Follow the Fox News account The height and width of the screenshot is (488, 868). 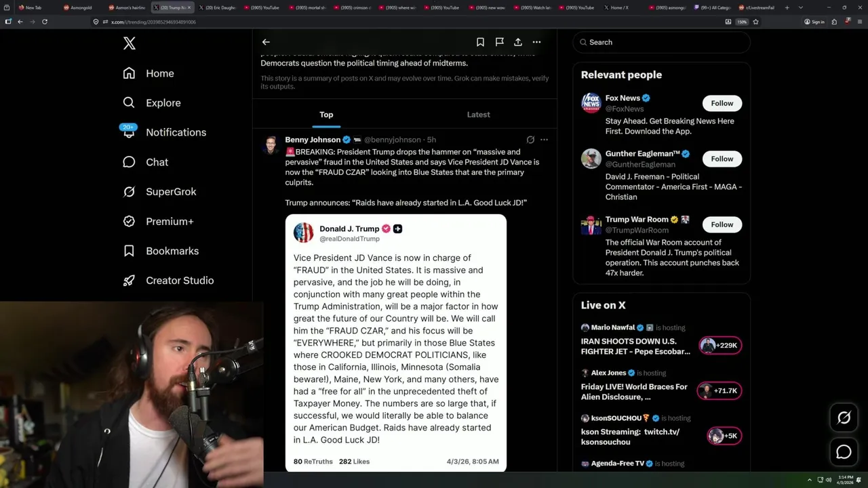722,103
